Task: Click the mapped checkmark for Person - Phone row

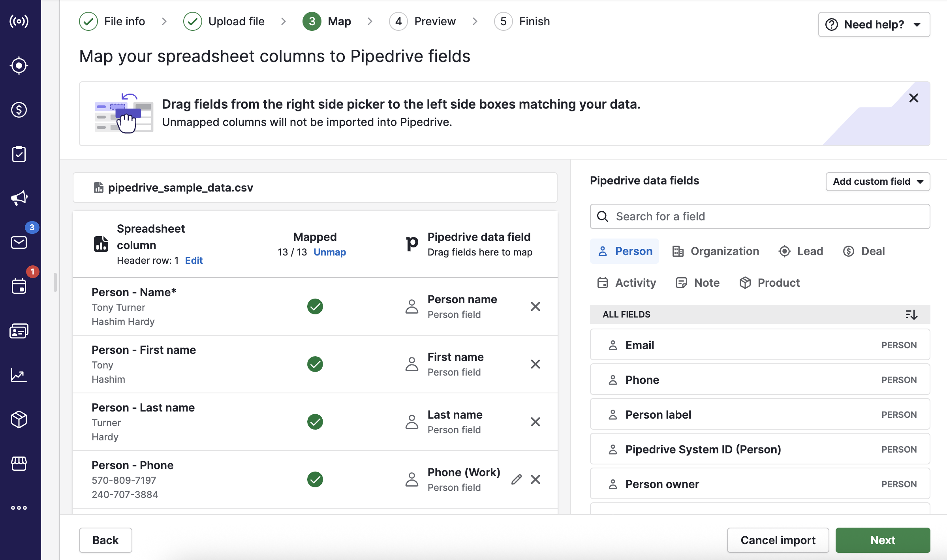Action: 315,479
